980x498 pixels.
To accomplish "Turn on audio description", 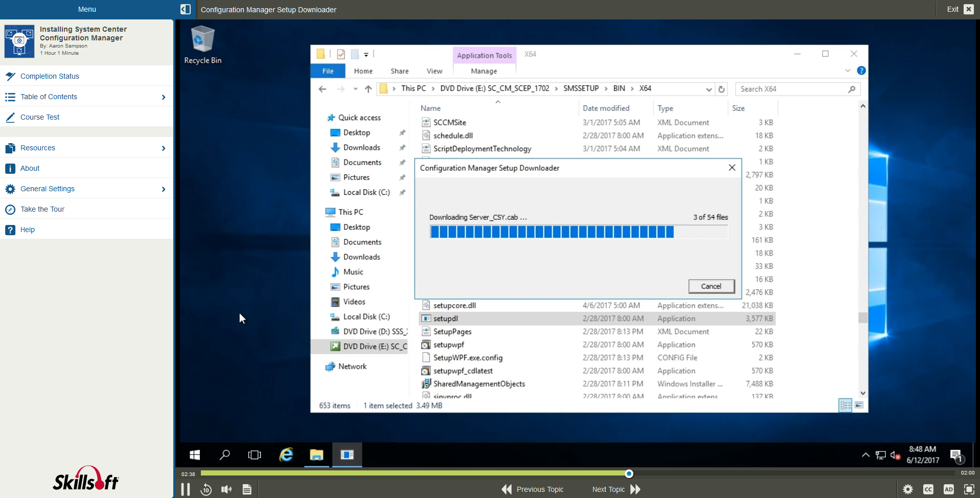I will click(949, 489).
